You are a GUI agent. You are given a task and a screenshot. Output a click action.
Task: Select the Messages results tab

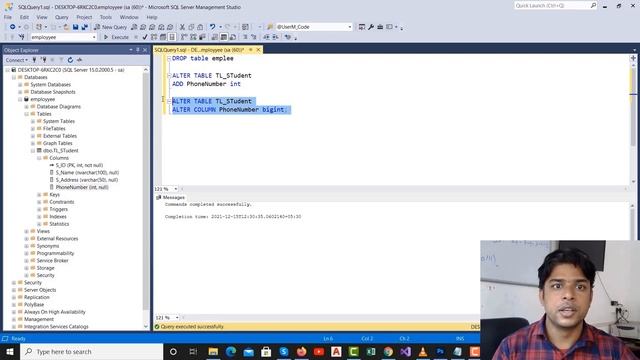pos(171,197)
